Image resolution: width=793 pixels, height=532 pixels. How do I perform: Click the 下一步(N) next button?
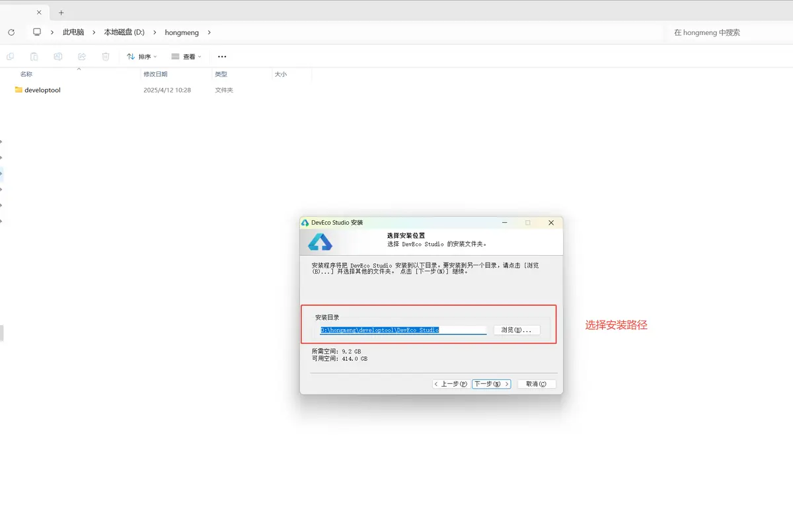pyautogui.click(x=491, y=384)
